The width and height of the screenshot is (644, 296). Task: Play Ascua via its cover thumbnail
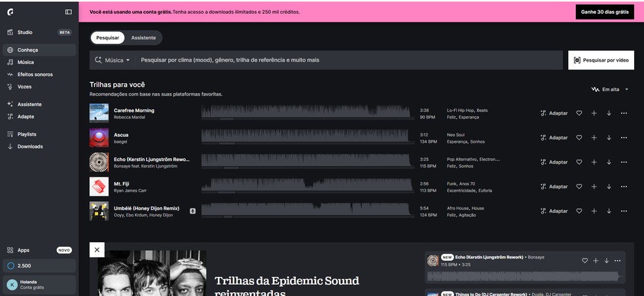[99, 138]
